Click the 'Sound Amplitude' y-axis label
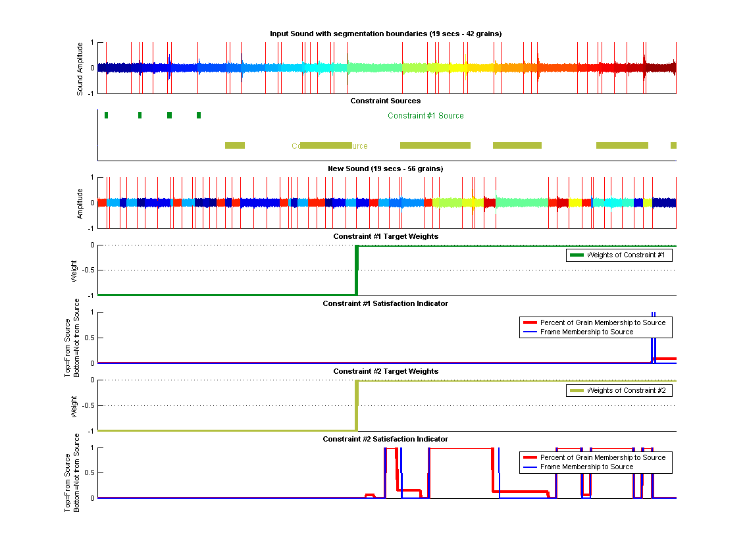Viewport: 747px width, 560px height. click(80, 68)
